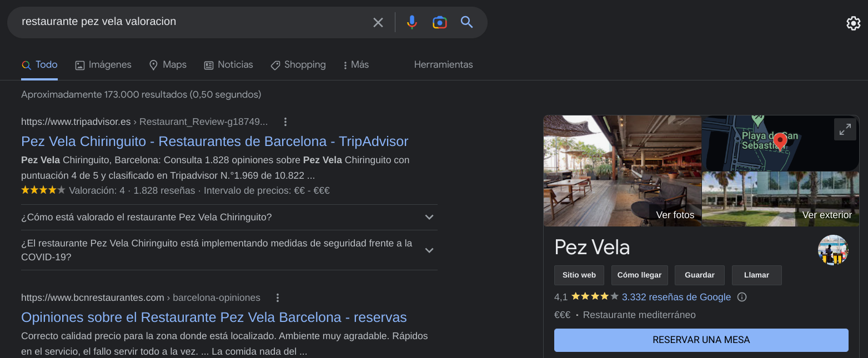Expand question about how Pez Vela is rated
The image size is (868, 358).
coord(229,217)
